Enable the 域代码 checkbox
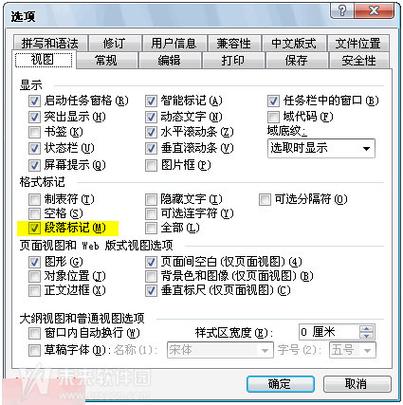Screen dimensions: 403x405 273,117
